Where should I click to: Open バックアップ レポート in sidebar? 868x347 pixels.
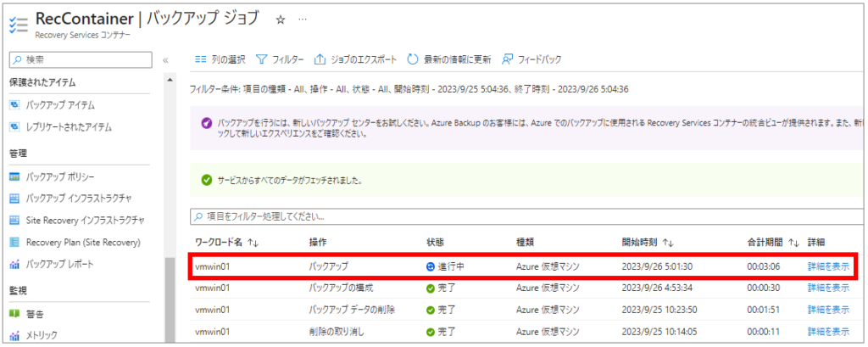coord(60,265)
